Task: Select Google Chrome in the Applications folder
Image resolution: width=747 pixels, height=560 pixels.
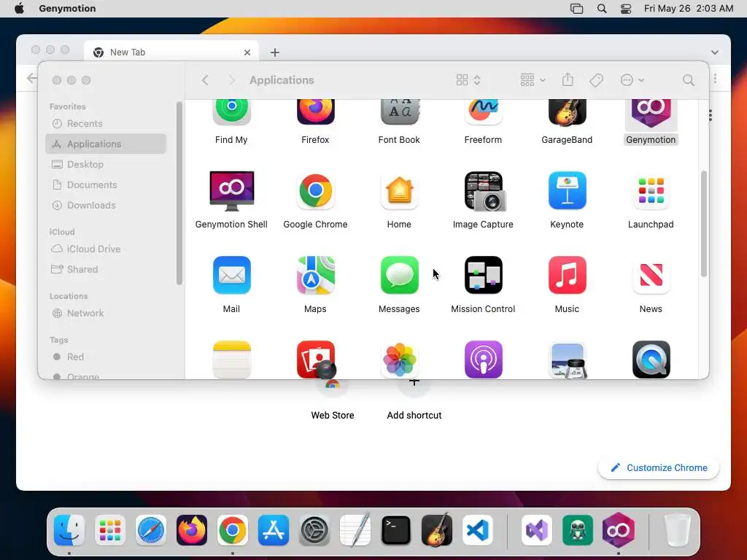Action: [315, 190]
